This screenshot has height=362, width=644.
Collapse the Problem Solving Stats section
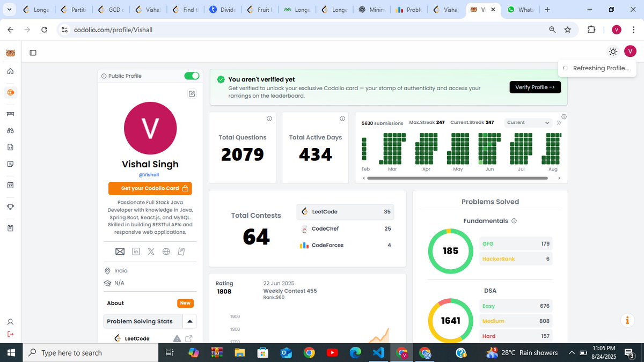pos(190,321)
